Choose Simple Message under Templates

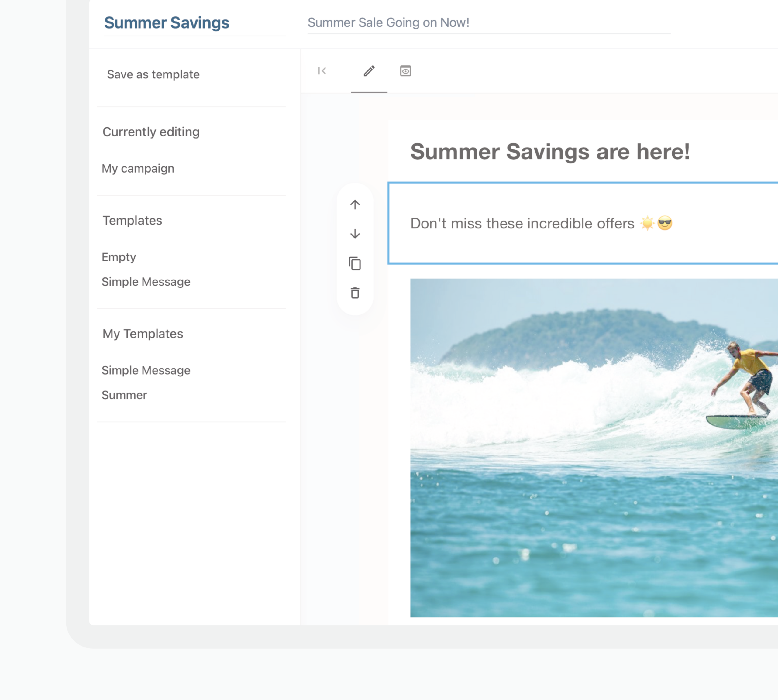pyautogui.click(x=146, y=282)
